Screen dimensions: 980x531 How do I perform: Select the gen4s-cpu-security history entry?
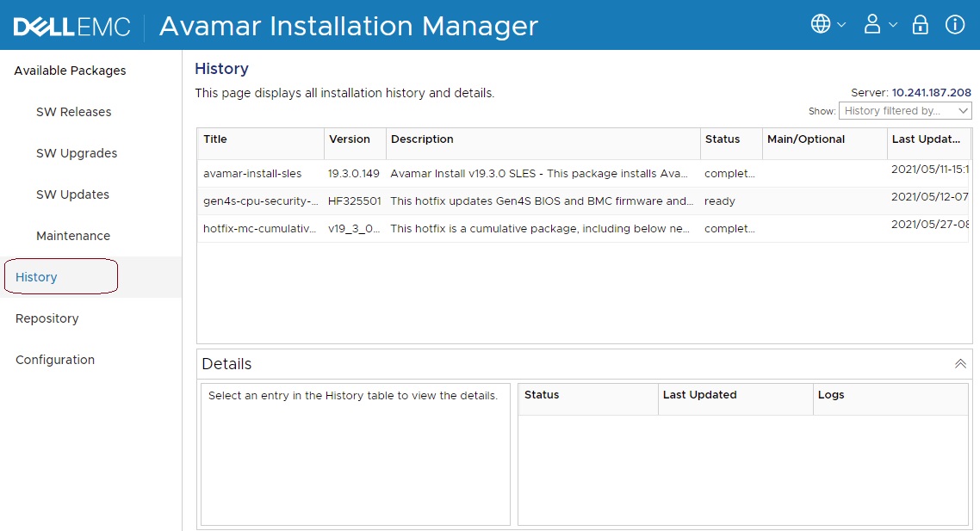[261, 201]
